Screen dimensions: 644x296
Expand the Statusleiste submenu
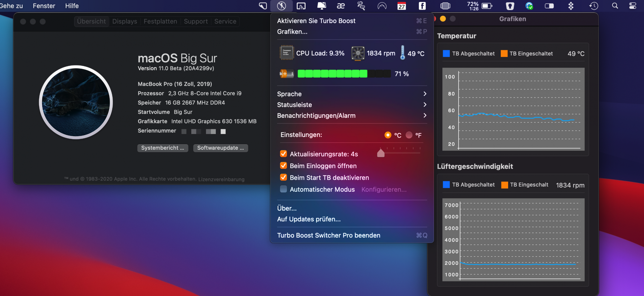(352, 105)
